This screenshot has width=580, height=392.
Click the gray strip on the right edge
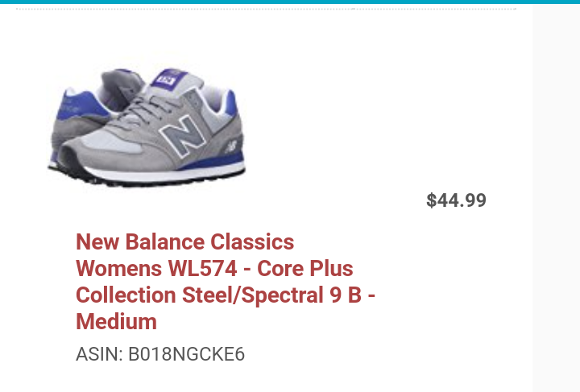pyautogui.click(x=556, y=201)
